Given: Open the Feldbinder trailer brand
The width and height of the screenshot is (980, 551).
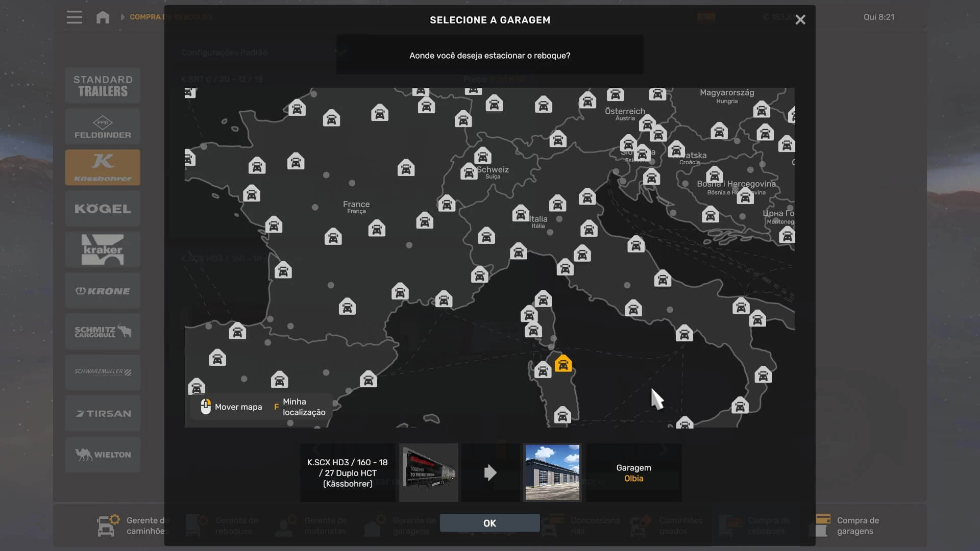Looking at the screenshot, I should (103, 127).
